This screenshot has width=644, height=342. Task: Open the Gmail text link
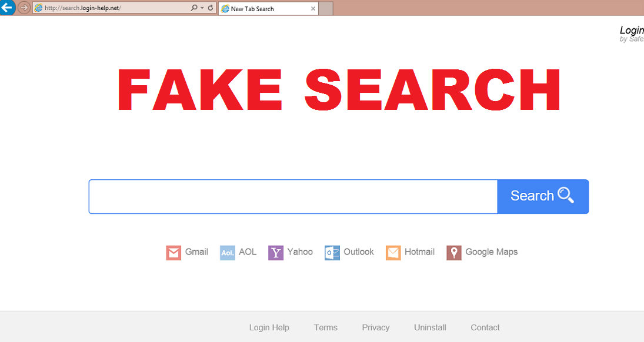pos(196,252)
